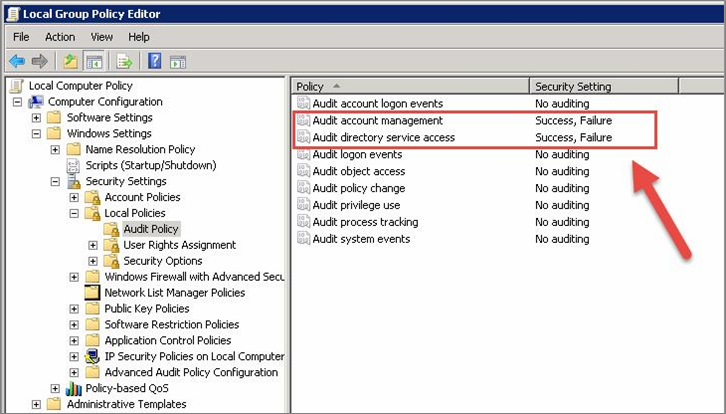Expand the Software Settings node
726x414 pixels.
point(37,118)
